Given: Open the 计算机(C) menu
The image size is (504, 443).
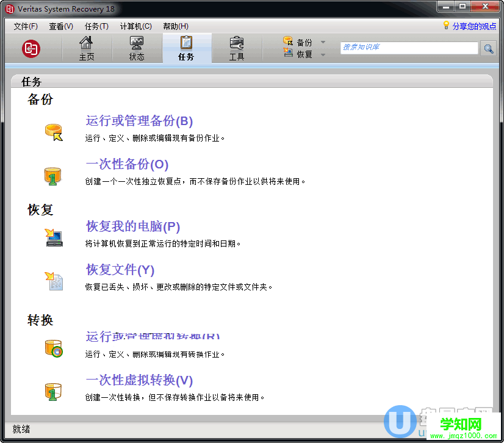Looking at the screenshot, I should 135,26.
